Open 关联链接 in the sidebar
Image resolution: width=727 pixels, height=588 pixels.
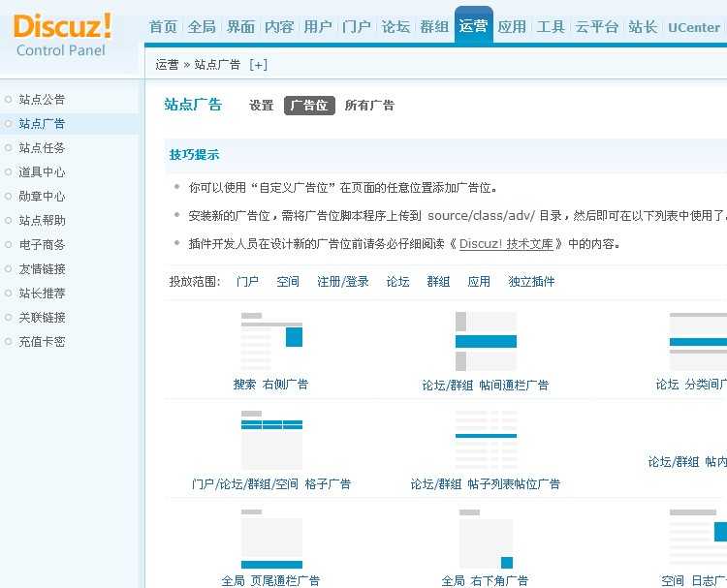click(42, 318)
